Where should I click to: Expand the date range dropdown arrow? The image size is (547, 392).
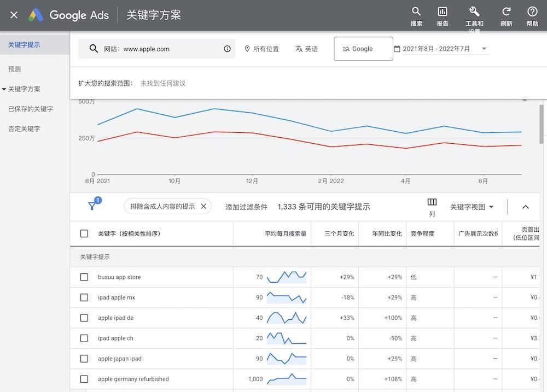484,49
